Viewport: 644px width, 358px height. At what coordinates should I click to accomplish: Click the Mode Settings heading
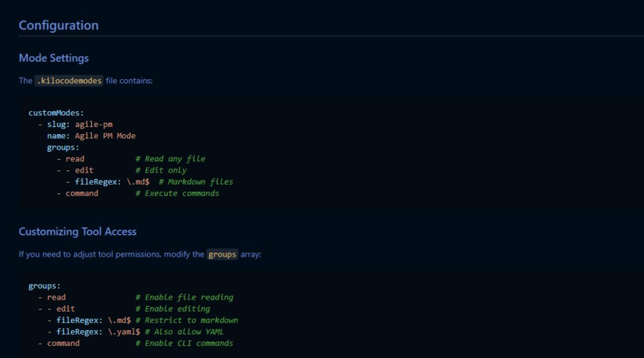click(x=54, y=58)
